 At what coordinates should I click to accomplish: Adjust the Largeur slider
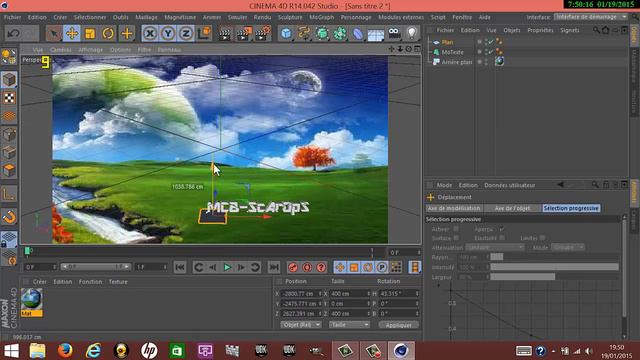[554, 277]
